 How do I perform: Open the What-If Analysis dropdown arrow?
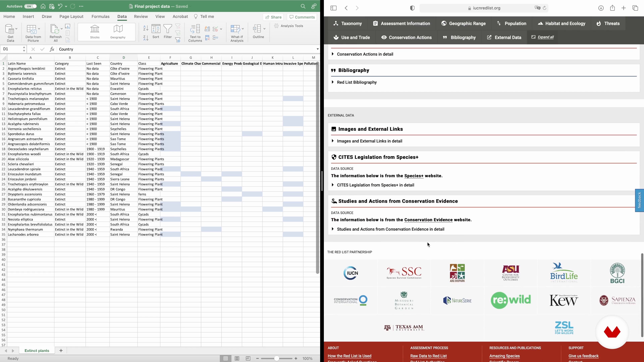(243, 29)
